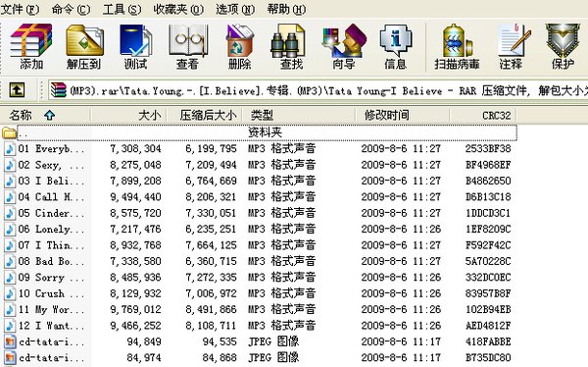588x367 pixels.
Task: Sort by 名称 column header
Action: [x=45, y=116]
